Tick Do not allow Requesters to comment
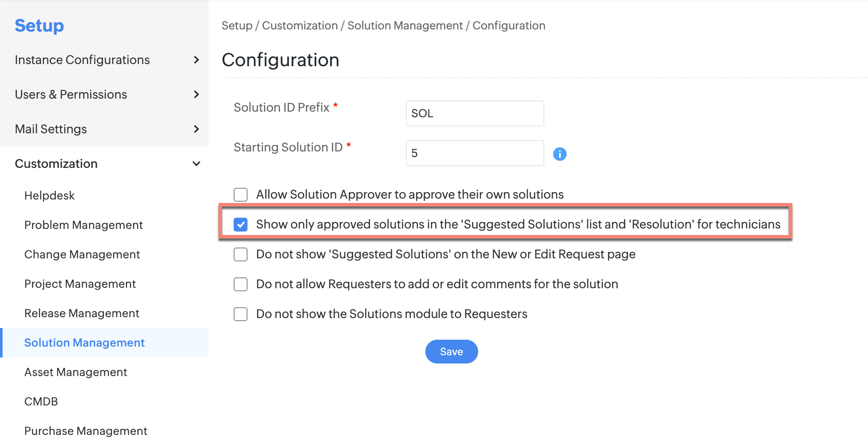868x444 pixels. click(241, 284)
